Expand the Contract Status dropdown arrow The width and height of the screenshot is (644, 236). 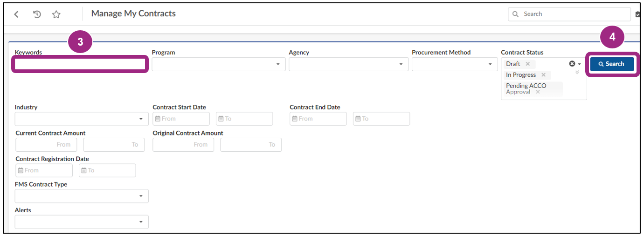pyautogui.click(x=579, y=64)
